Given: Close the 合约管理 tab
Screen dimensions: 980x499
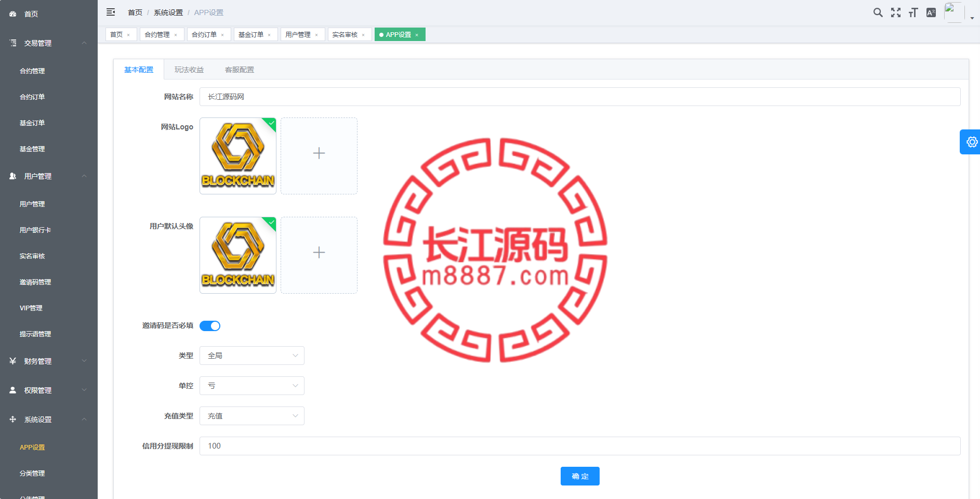Looking at the screenshot, I should 176,35.
